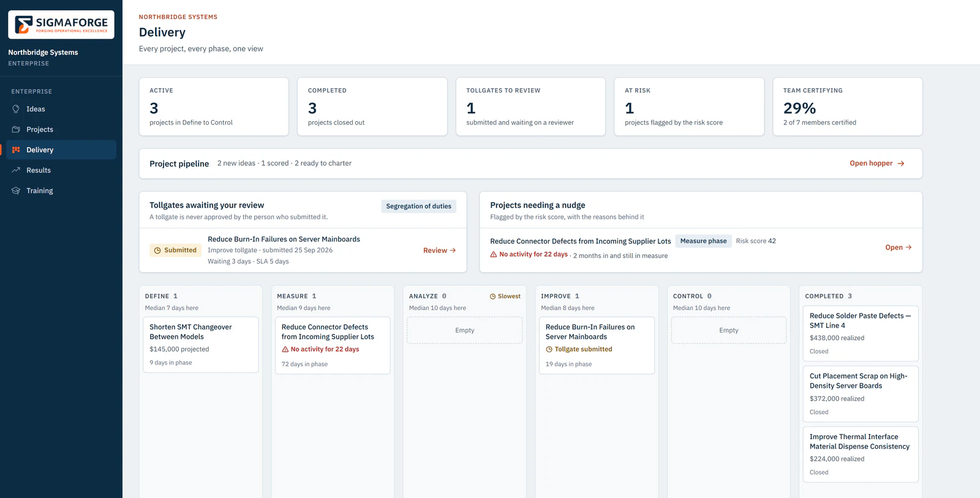The width and height of the screenshot is (980, 498).
Task: Open Cut Placement Scrap completed card
Action: coord(861,394)
